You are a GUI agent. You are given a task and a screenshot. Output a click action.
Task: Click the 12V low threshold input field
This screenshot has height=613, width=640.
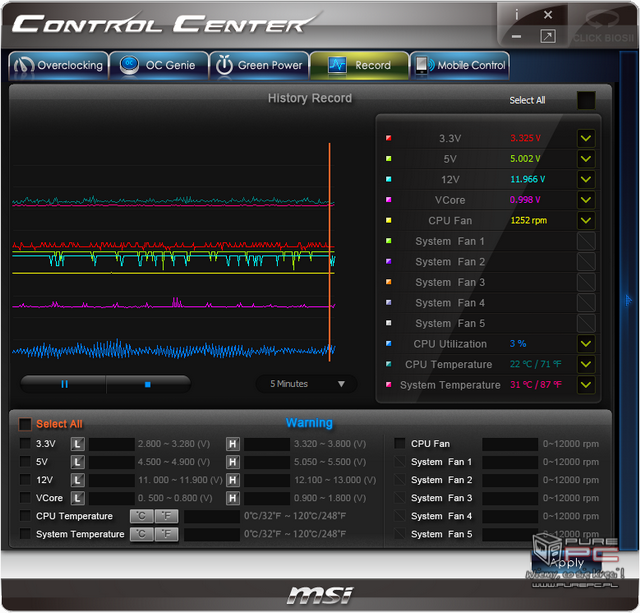click(112, 480)
